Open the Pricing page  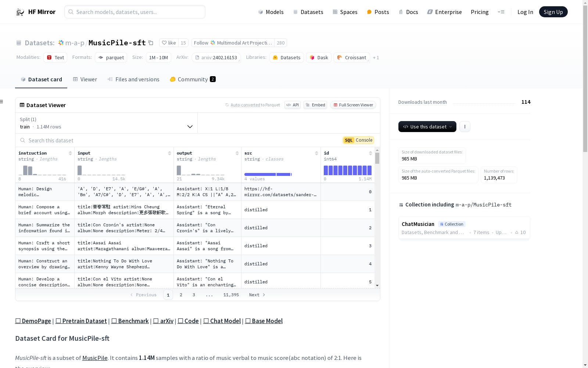480,12
